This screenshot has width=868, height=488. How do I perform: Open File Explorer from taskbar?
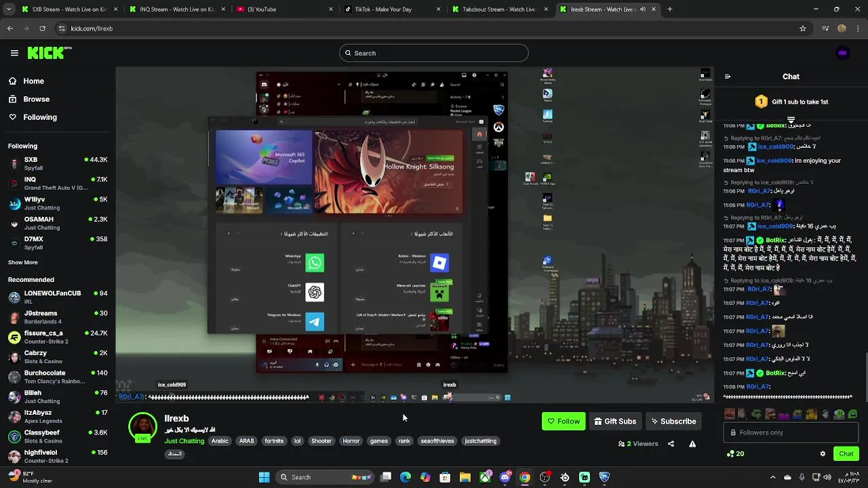(x=465, y=477)
